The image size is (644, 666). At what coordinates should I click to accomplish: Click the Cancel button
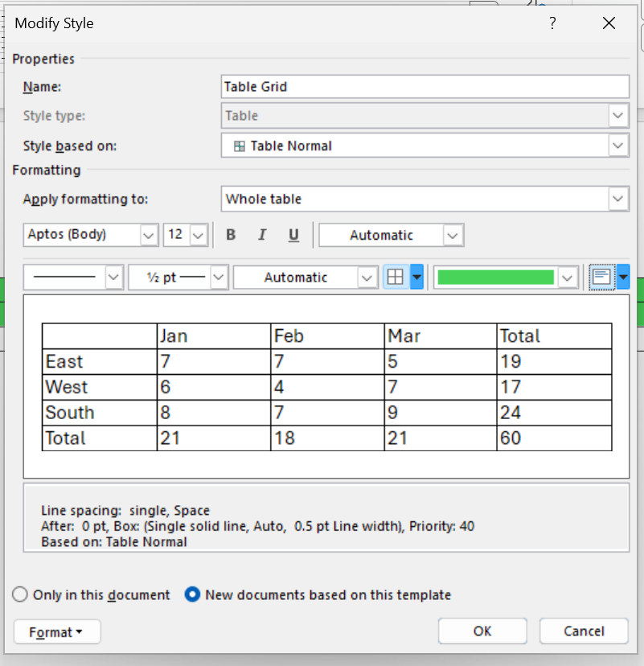point(584,631)
